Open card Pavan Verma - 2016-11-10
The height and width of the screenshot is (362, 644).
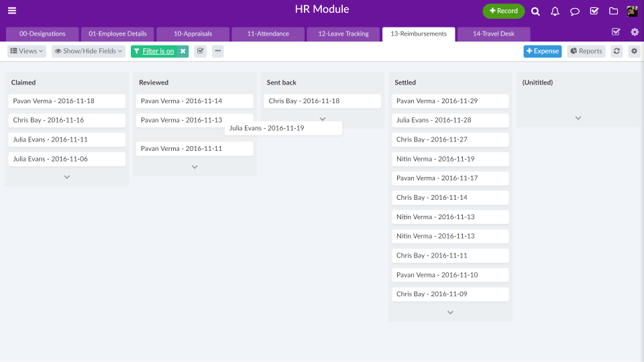(x=450, y=275)
